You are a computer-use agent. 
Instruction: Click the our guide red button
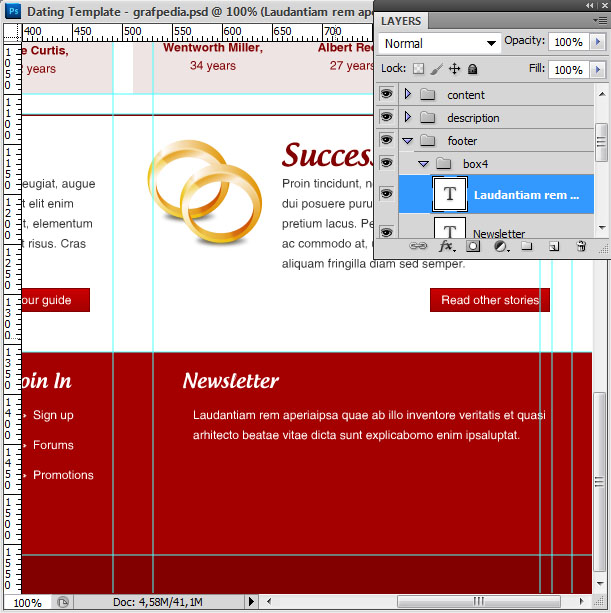pyautogui.click(x=56, y=300)
